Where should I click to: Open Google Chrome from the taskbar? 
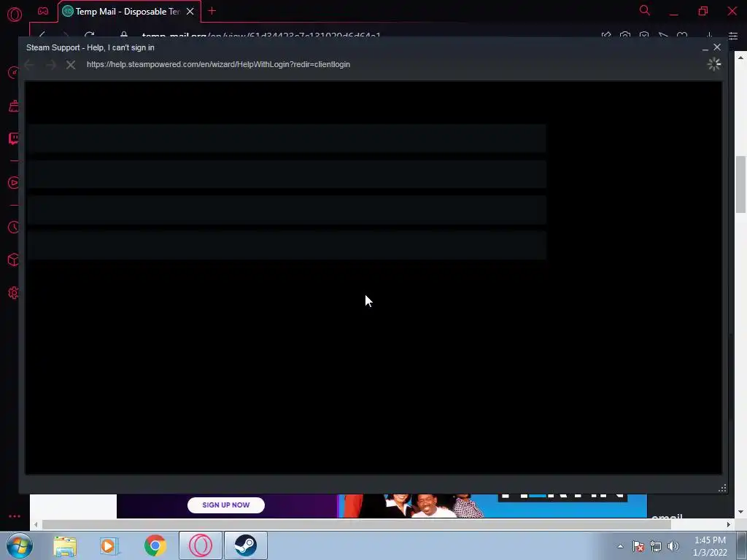155,545
